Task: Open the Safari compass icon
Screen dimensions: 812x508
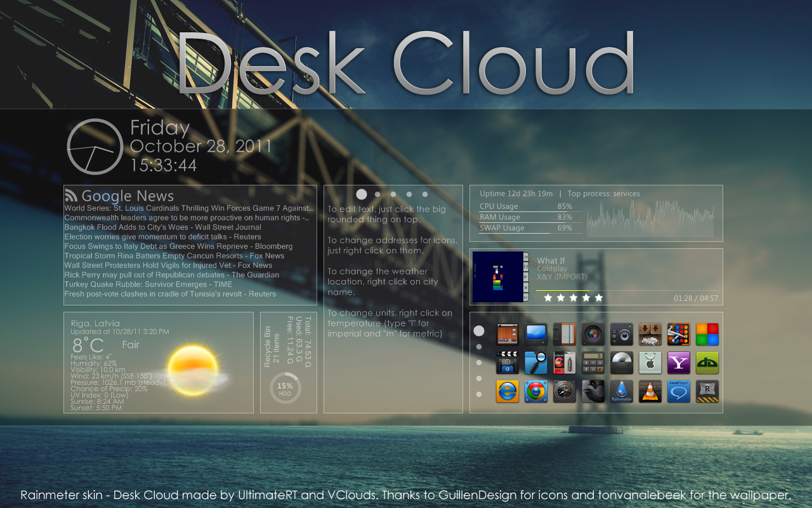Action: point(563,392)
